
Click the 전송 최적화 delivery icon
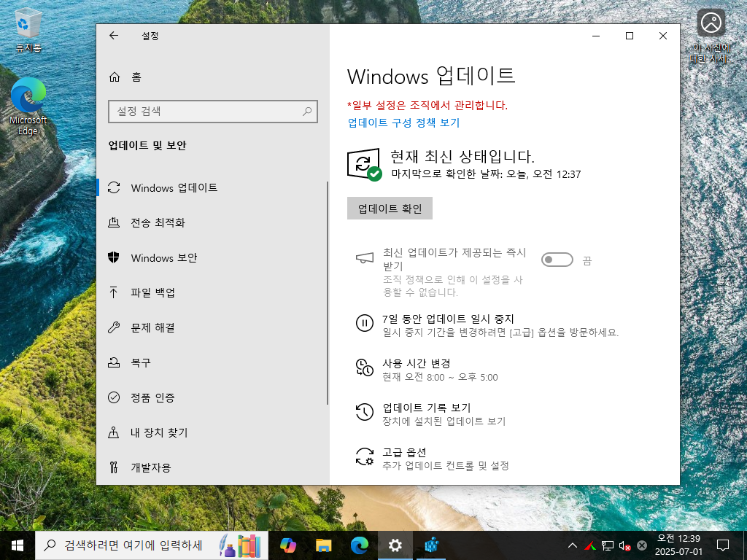[114, 222]
